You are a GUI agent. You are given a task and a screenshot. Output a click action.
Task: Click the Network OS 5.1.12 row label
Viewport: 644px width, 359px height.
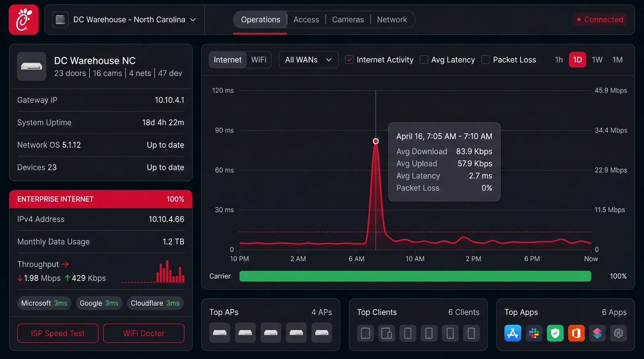pos(49,145)
